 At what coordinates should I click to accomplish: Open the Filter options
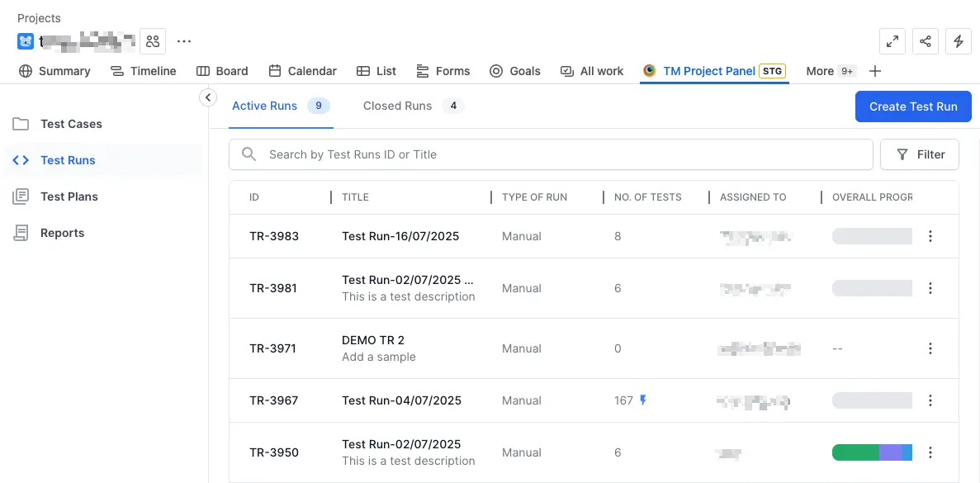[920, 154]
